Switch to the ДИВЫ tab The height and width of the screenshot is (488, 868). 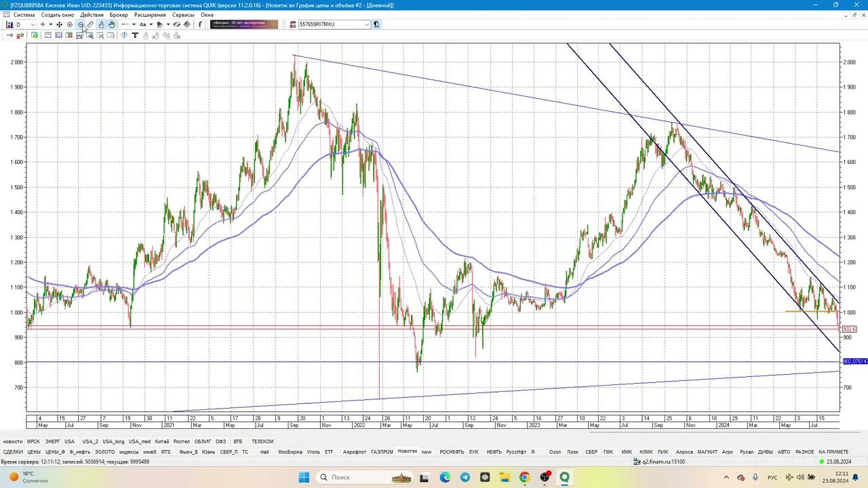pyautogui.click(x=765, y=452)
